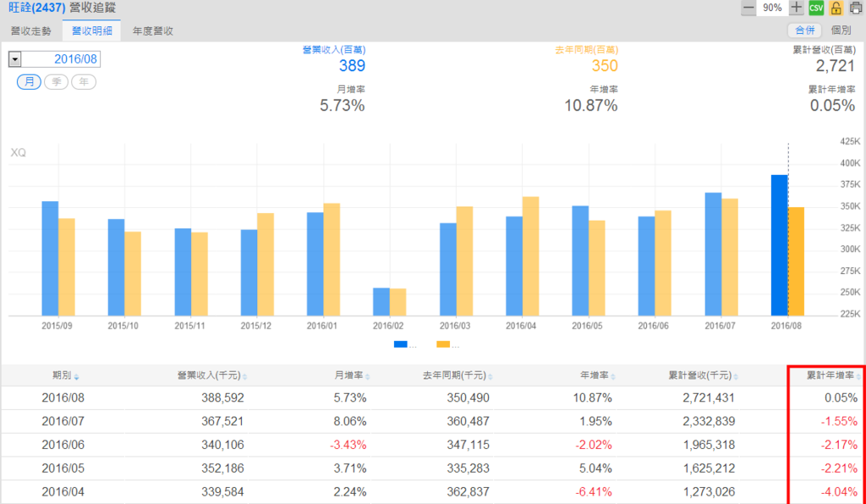
Task: Click the 10.87% 年增率 summary value
Action: [590, 106]
